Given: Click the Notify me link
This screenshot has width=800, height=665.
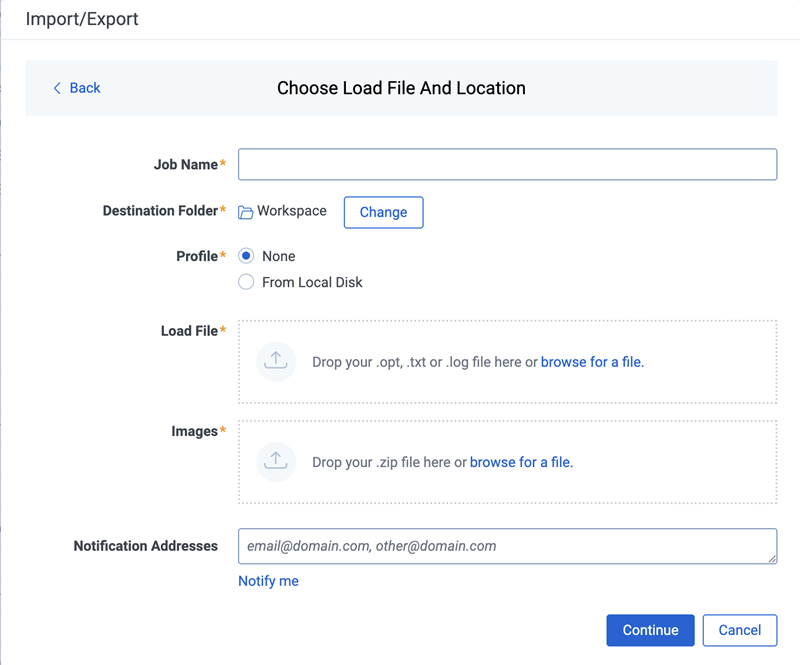Looking at the screenshot, I should point(268,580).
